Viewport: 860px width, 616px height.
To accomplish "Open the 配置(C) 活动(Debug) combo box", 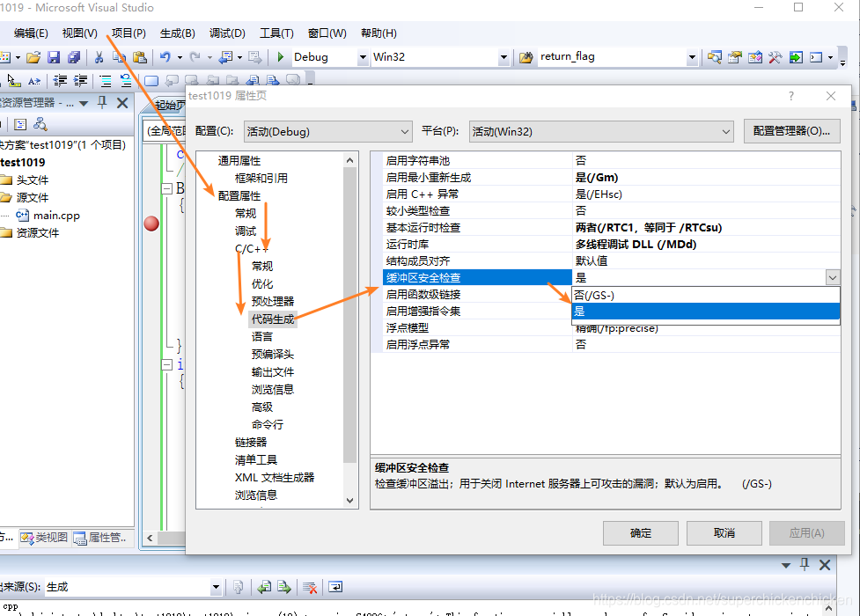I will click(x=327, y=132).
